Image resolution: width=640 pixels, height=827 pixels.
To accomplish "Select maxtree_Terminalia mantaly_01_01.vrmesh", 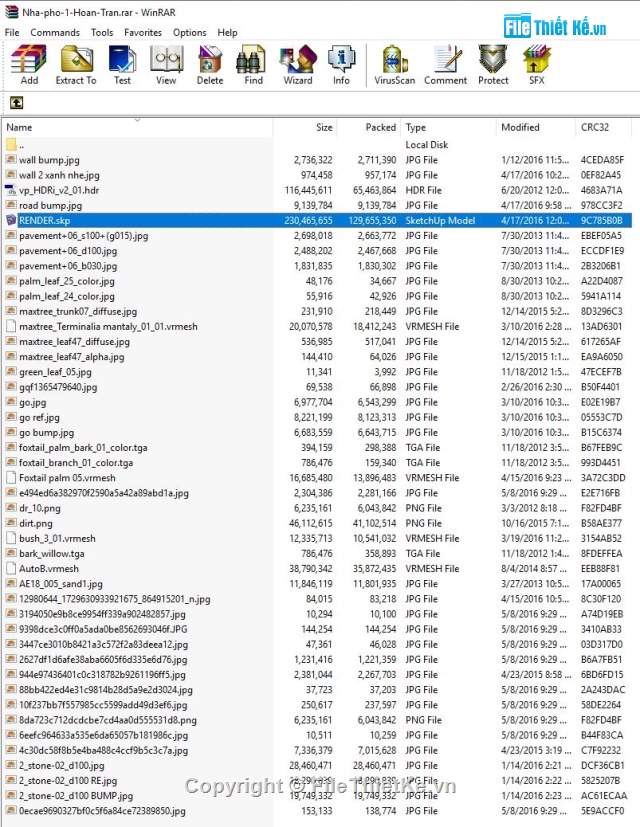I will point(108,326).
